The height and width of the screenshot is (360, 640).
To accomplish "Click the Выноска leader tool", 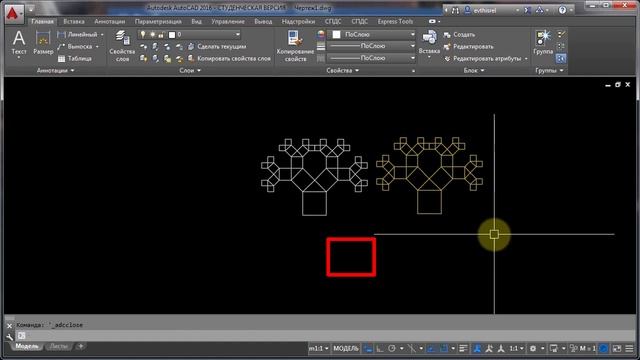I will (x=75, y=47).
